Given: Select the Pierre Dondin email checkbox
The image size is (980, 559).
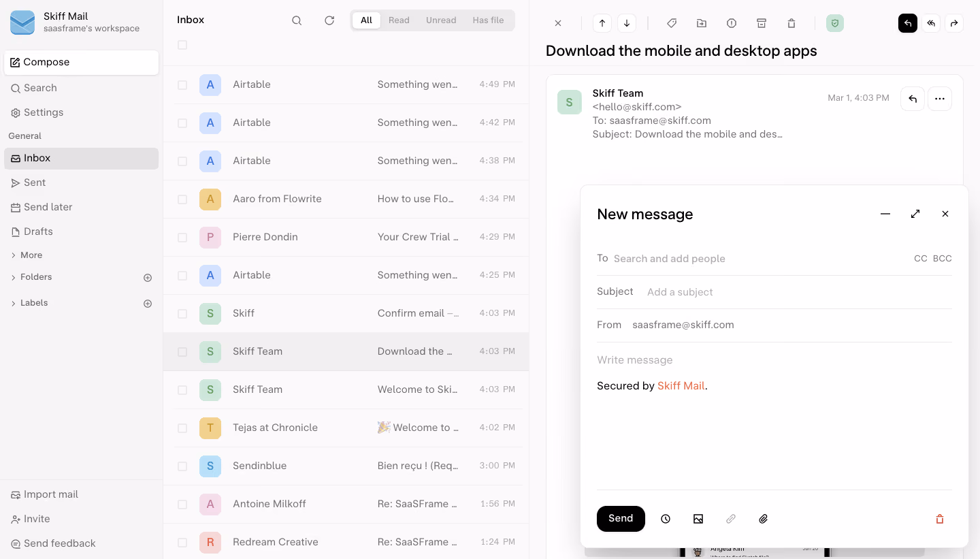Looking at the screenshot, I should [x=182, y=238].
